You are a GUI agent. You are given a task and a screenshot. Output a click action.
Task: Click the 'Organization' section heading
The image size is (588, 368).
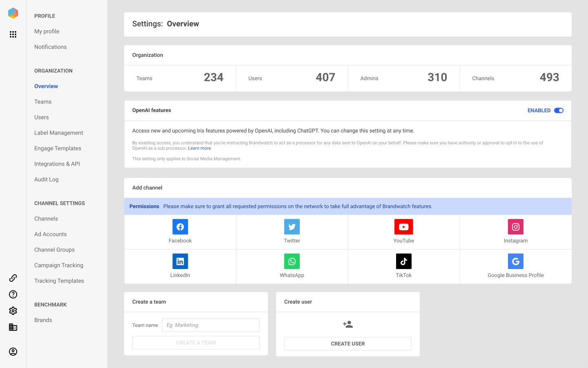click(x=147, y=55)
